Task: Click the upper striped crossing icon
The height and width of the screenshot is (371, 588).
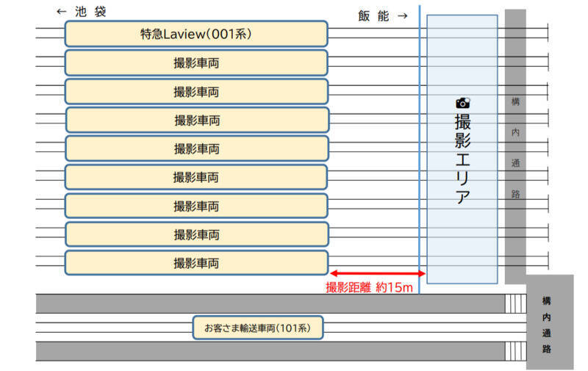Action: [515, 303]
